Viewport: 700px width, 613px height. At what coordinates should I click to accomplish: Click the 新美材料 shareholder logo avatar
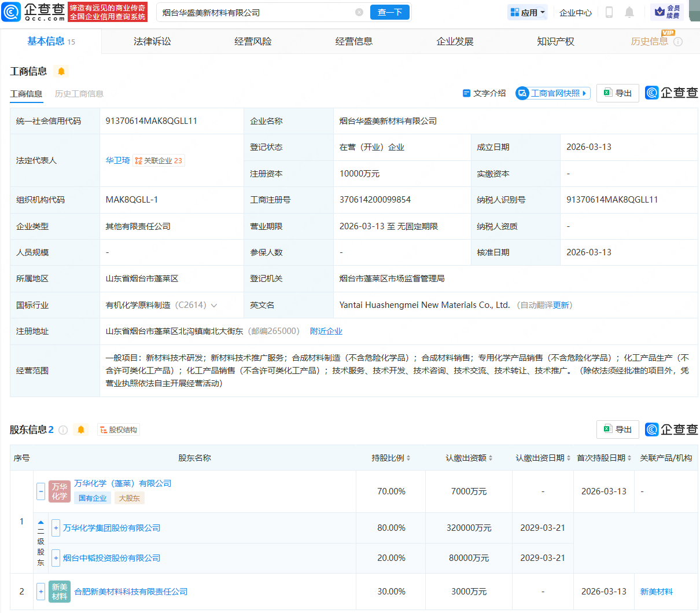click(x=59, y=591)
